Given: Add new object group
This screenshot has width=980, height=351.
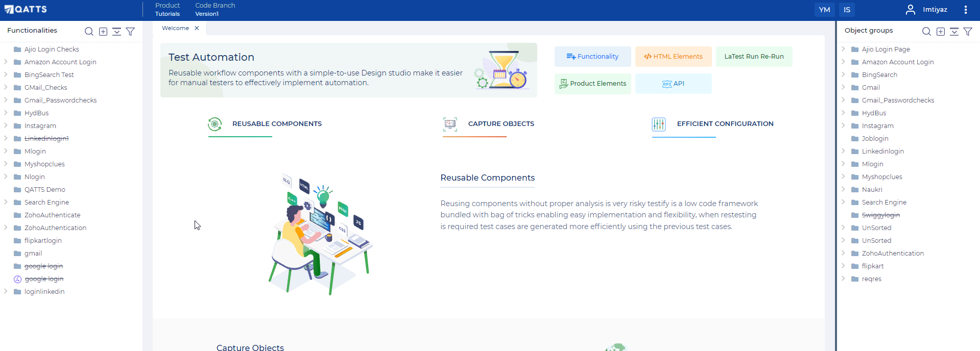Looking at the screenshot, I should click(x=941, y=32).
